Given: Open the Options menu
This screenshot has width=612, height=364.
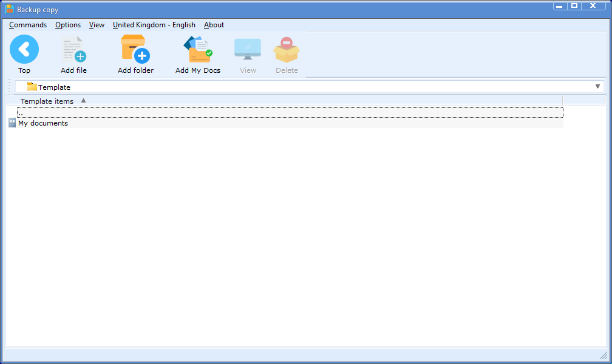Looking at the screenshot, I should click(68, 25).
